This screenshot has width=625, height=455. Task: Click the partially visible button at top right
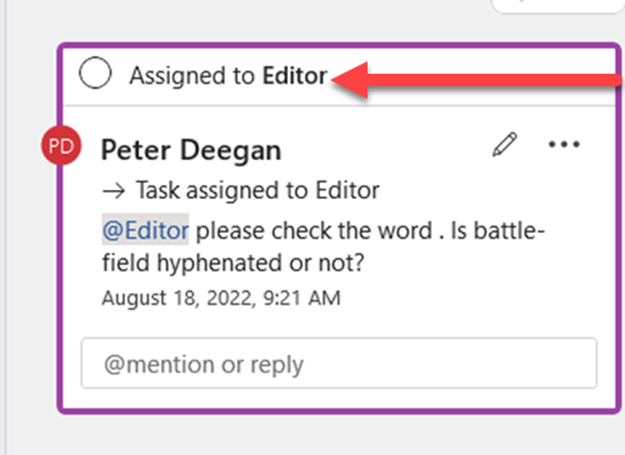click(x=555, y=5)
